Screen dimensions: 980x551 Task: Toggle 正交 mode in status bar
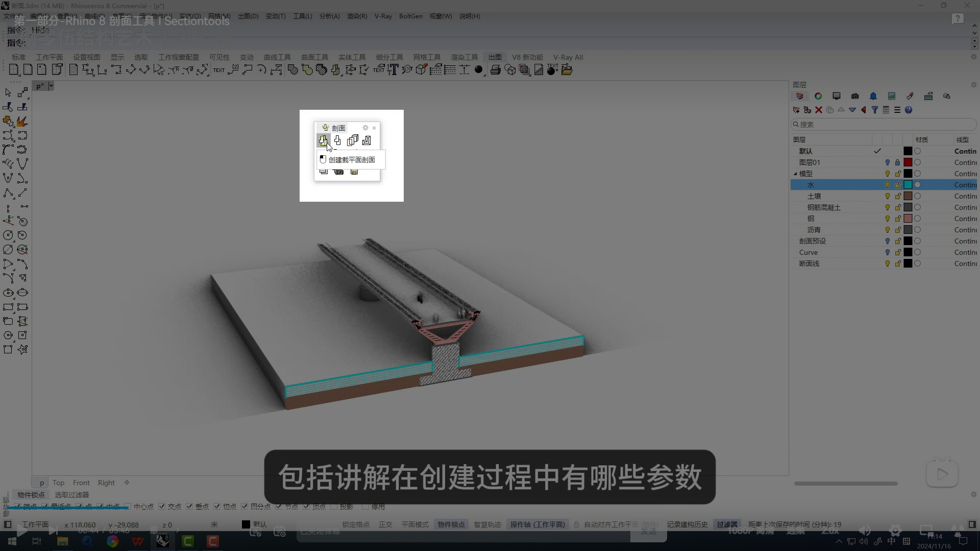point(385,524)
